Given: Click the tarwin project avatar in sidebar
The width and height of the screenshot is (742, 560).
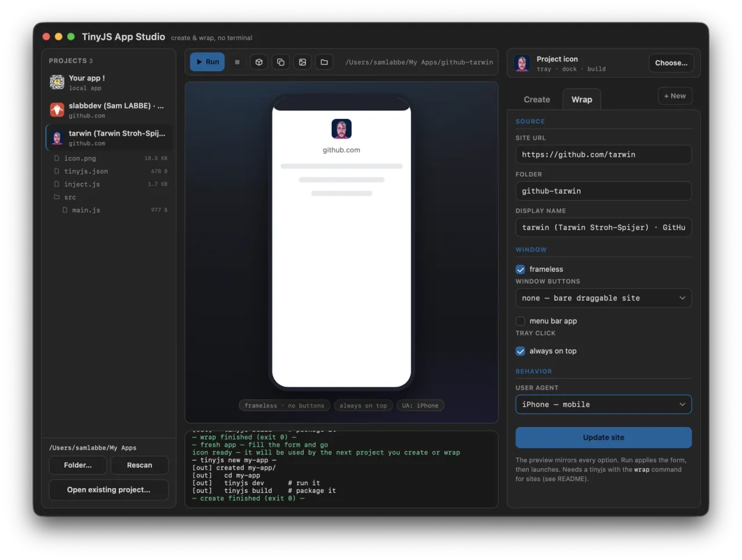Looking at the screenshot, I should click(x=57, y=137).
